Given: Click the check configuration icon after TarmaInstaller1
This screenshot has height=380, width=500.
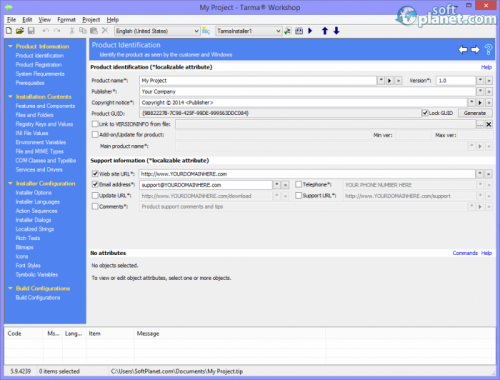Looking at the screenshot, I should pyautogui.click(x=287, y=31).
